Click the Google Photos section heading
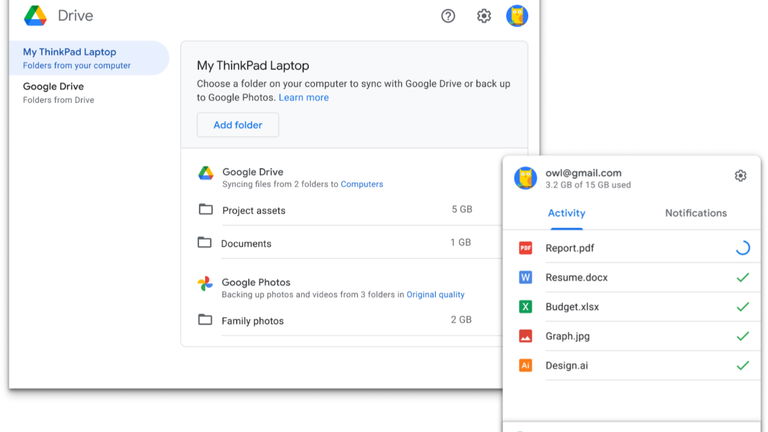The image size is (768, 432). click(x=256, y=282)
